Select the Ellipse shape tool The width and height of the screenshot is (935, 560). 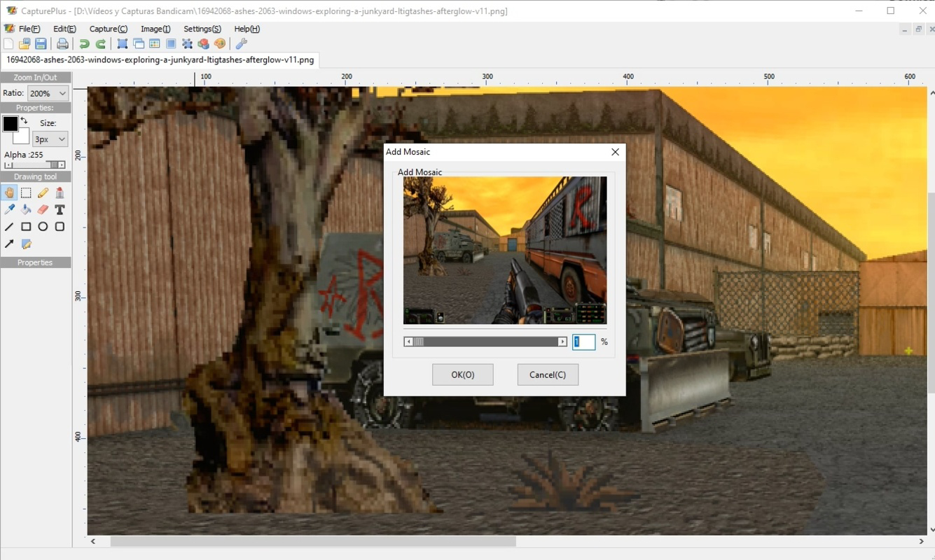pos(43,227)
